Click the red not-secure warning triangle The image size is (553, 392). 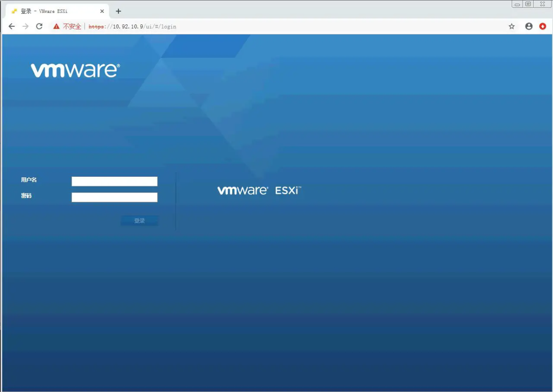[x=57, y=27]
